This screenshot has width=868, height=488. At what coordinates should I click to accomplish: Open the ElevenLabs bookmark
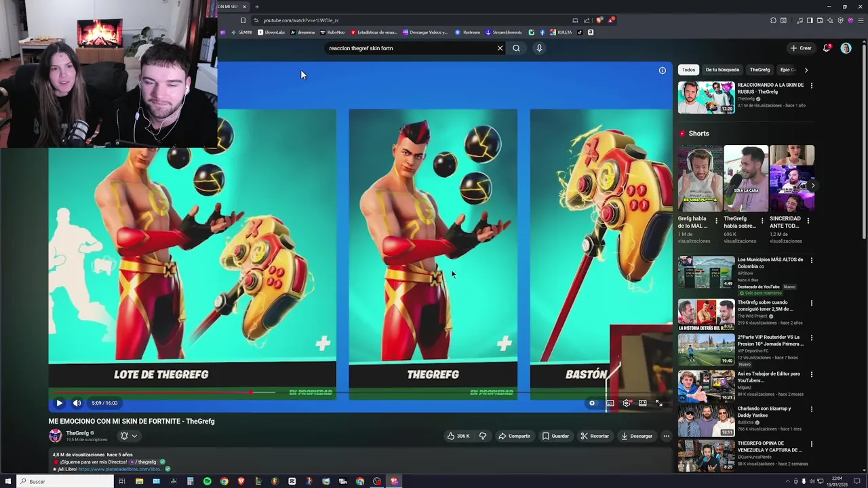(271, 32)
